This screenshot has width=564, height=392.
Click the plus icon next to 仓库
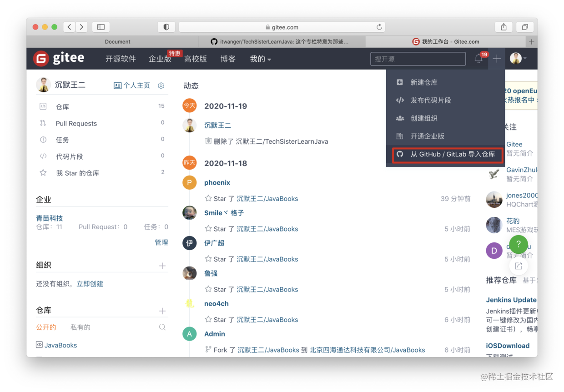(162, 311)
